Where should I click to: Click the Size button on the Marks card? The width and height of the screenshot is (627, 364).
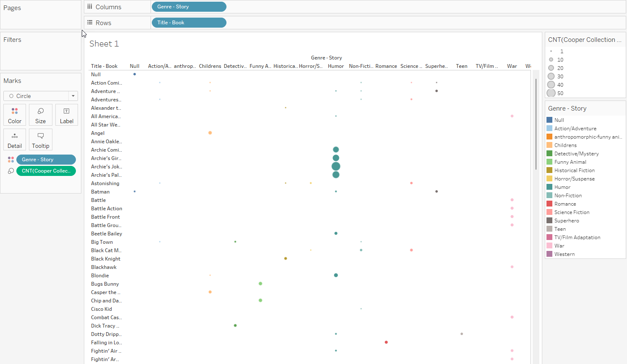(x=40, y=114)
